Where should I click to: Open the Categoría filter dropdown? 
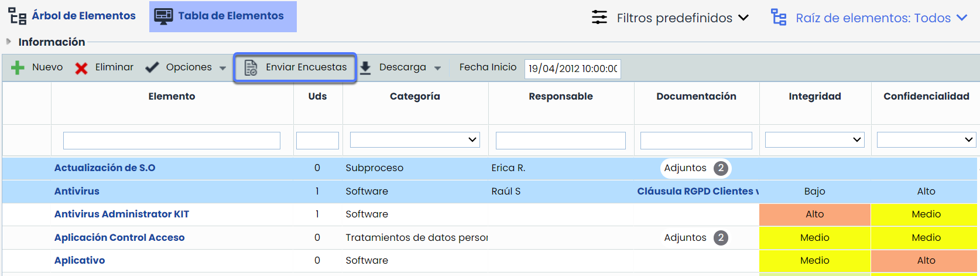[414, 140]
